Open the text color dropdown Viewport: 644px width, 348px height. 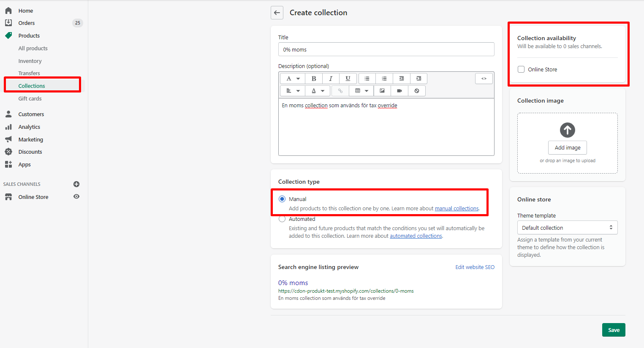pyautogui.click(x=318, y=91)
